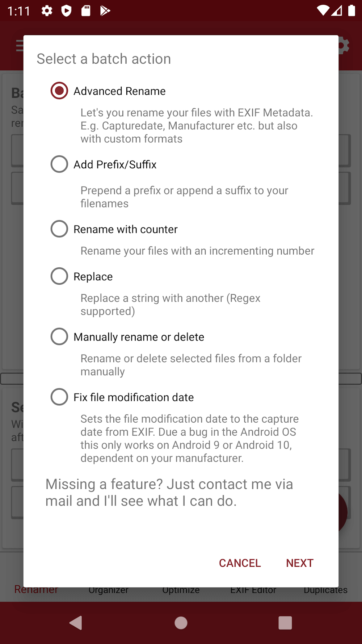Choose Fix file modification date option
Screen dimensions: 362x644
pyautogui.click(x=59, y=397)
